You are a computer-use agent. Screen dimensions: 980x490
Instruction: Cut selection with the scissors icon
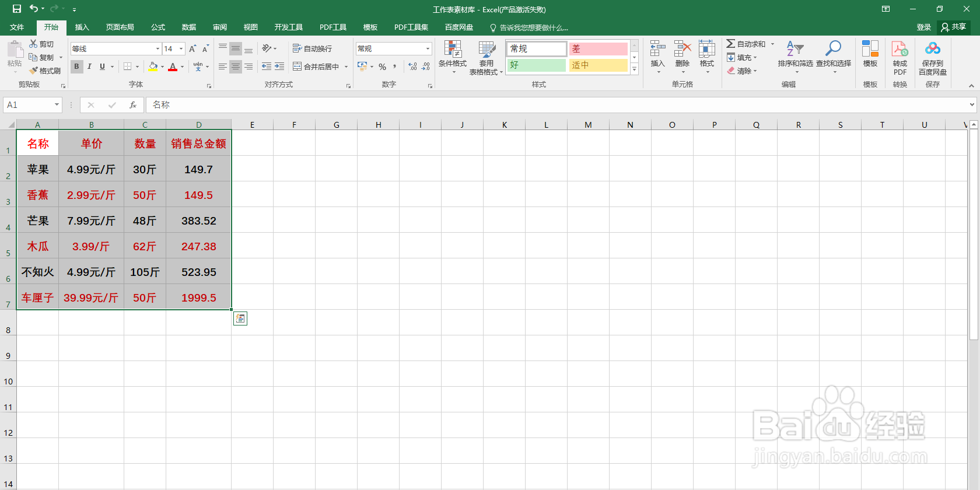(41, 44)
